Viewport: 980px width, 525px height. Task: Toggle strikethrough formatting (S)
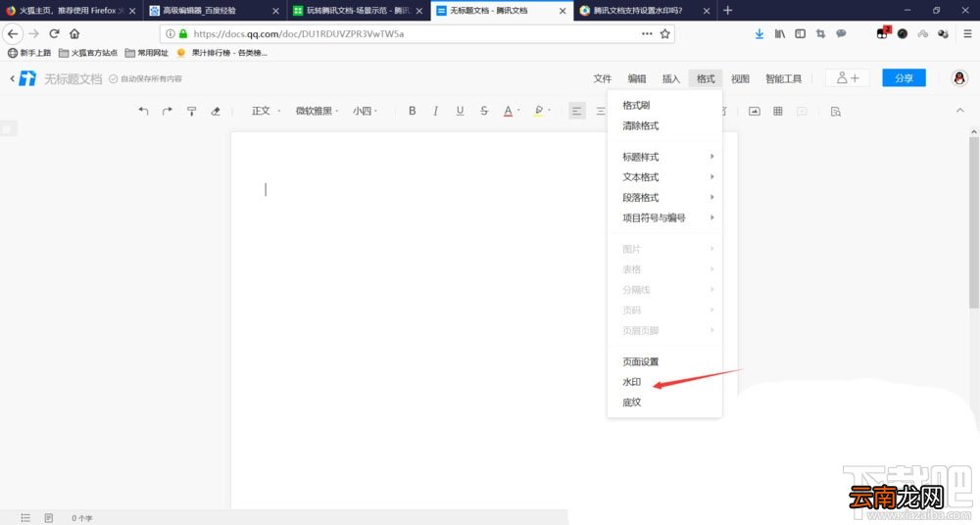point(484,111)
